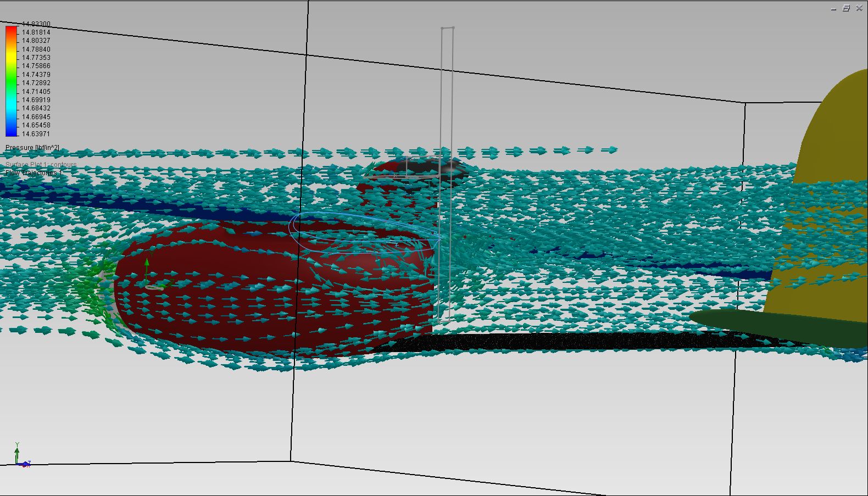Viewport: 868px width, 496px height.
Task: Click the legend midpoint value 14.74379
Action: [x=36, y=75]
